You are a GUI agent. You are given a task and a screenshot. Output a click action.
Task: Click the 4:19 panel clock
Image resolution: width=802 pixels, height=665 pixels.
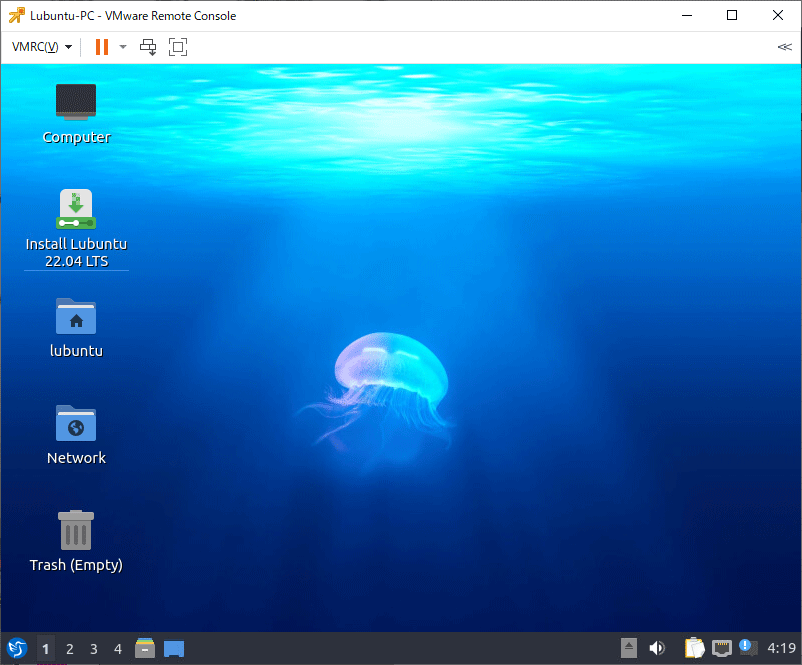point(781,648)
